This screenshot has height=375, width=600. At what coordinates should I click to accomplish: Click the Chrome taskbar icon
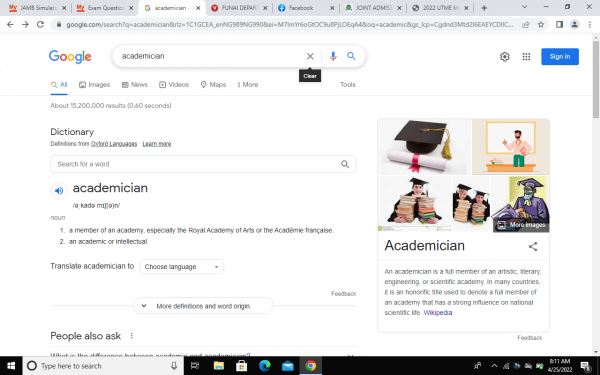click(x=310, y=366)
